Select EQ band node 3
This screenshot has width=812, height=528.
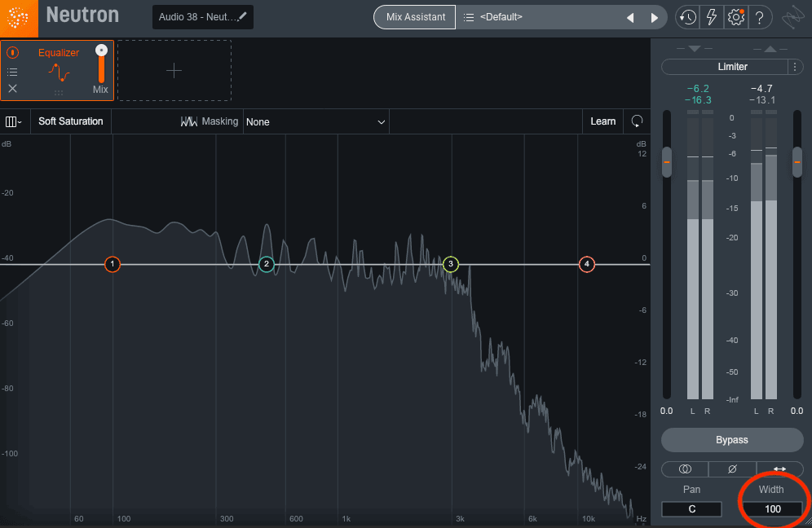(451, 264)
